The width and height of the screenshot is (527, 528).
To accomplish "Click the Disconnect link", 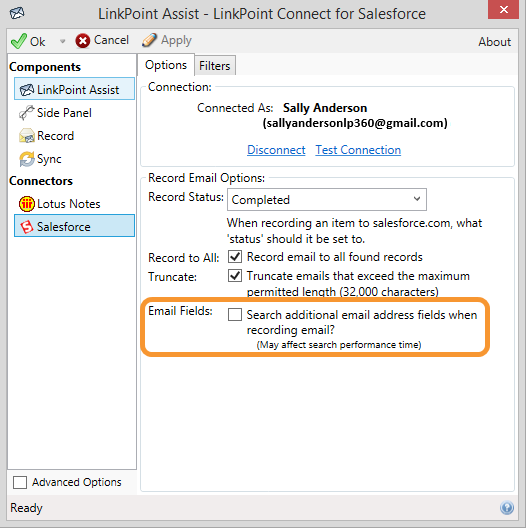I will coord(276,150).
